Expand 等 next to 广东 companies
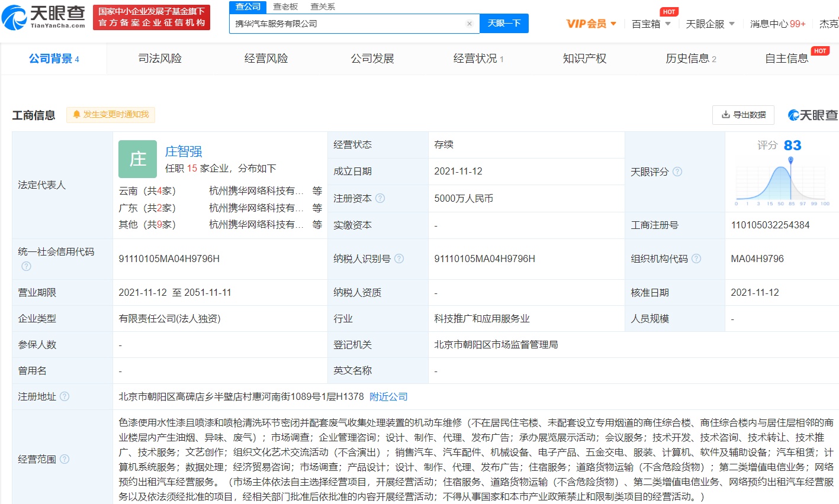 click(x=317, y=208)
